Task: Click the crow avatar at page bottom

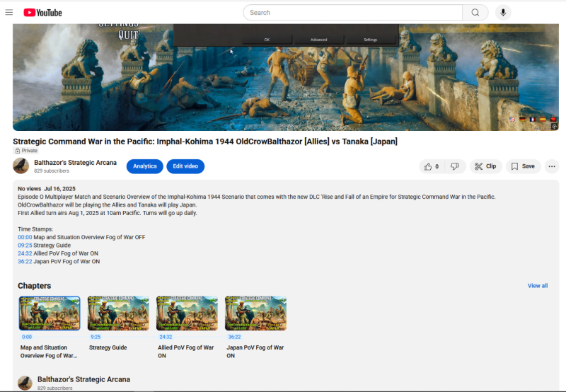Action: click(25, 383)
